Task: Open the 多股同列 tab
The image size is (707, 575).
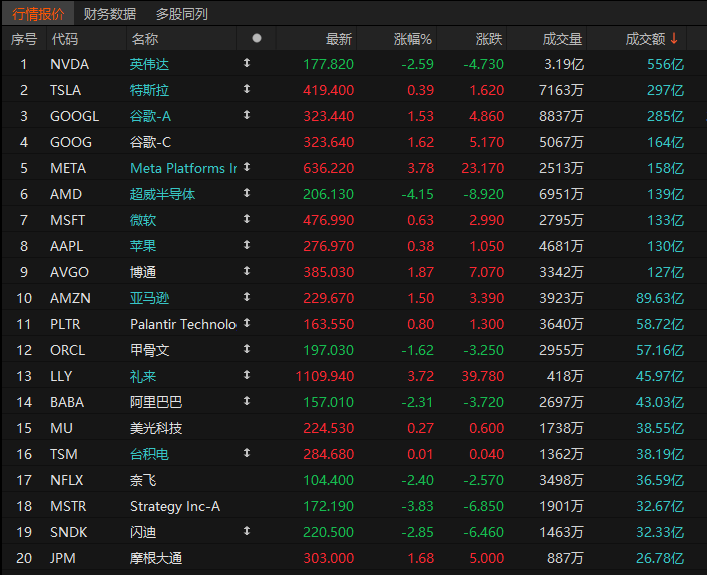Action: coord(182,14)
